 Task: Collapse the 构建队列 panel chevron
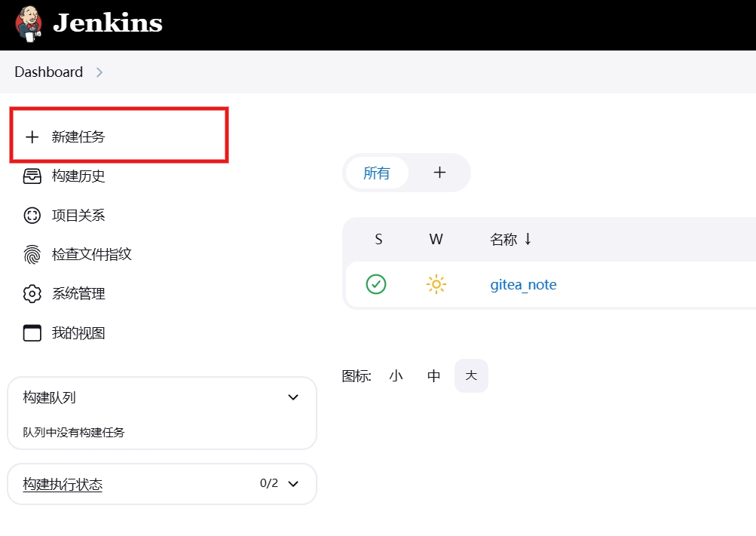point(293,397)
